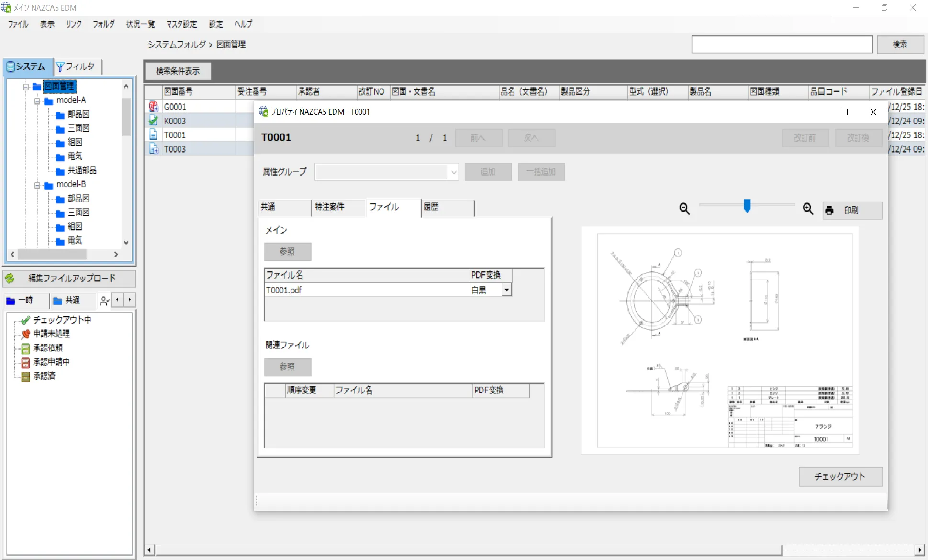This screenshot has height=560, width=928.
Task: Open the リンク menu
Action: click(74, 24)
